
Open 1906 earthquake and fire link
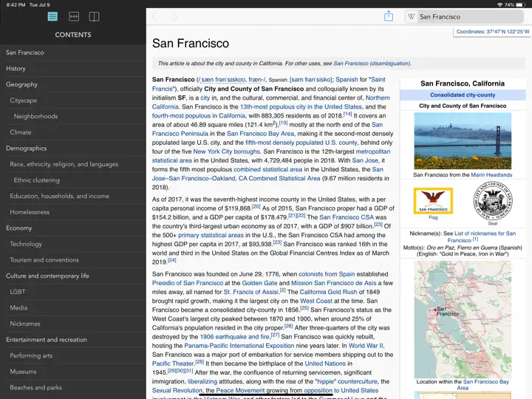point(235,337)
